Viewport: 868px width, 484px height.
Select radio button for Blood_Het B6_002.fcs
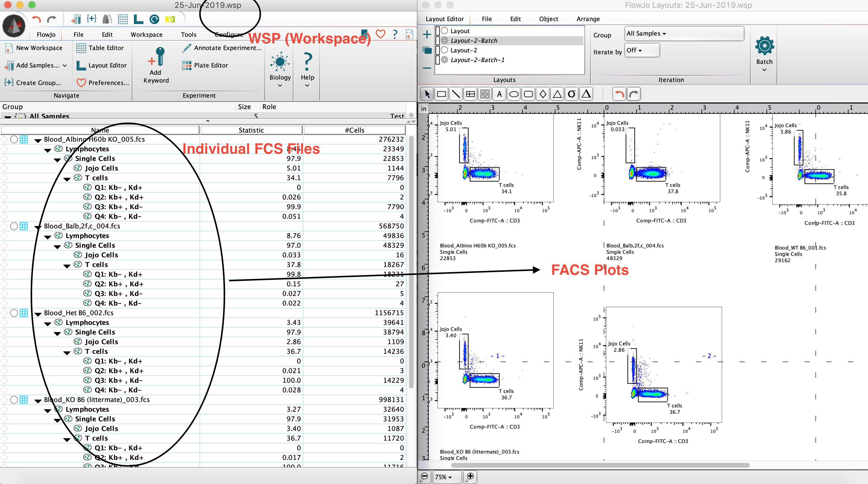[14, 313]
